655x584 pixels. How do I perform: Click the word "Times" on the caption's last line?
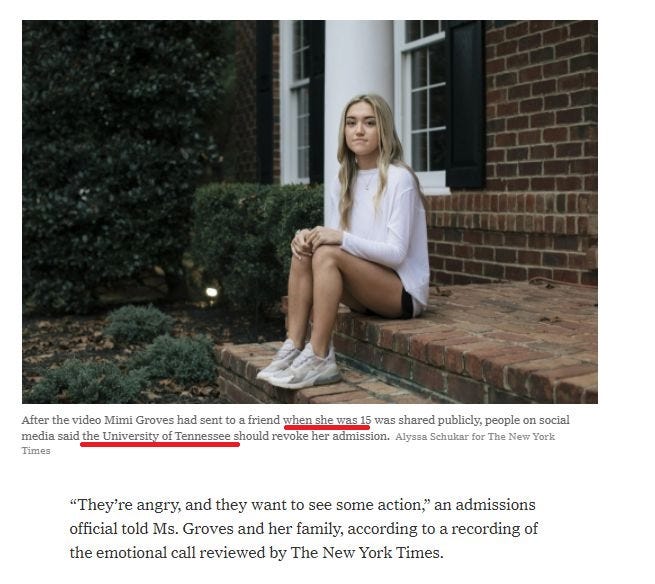(x=36, y=451)
